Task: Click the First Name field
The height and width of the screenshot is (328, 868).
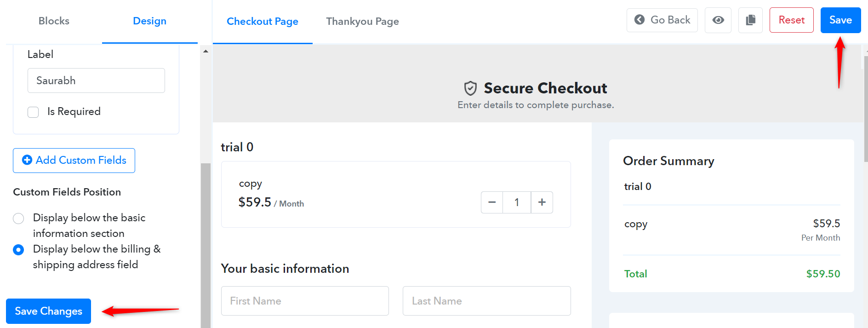Action: click(305, 301)
